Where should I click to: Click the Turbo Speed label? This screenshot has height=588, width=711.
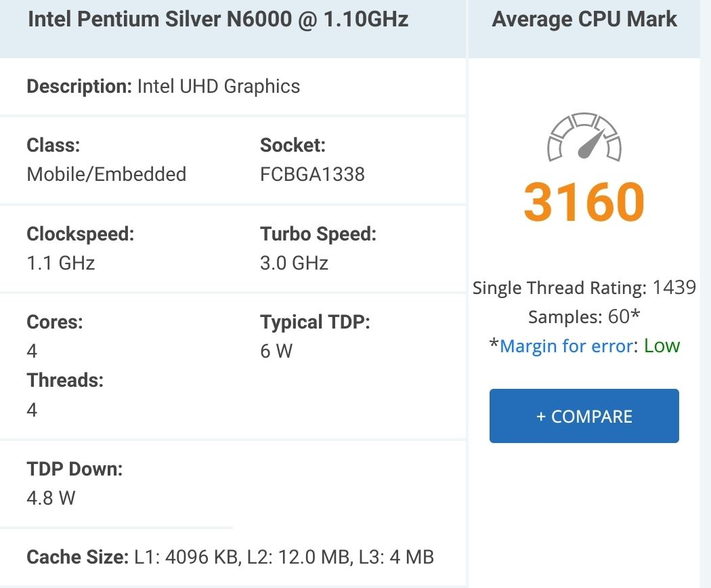point(318,234)
